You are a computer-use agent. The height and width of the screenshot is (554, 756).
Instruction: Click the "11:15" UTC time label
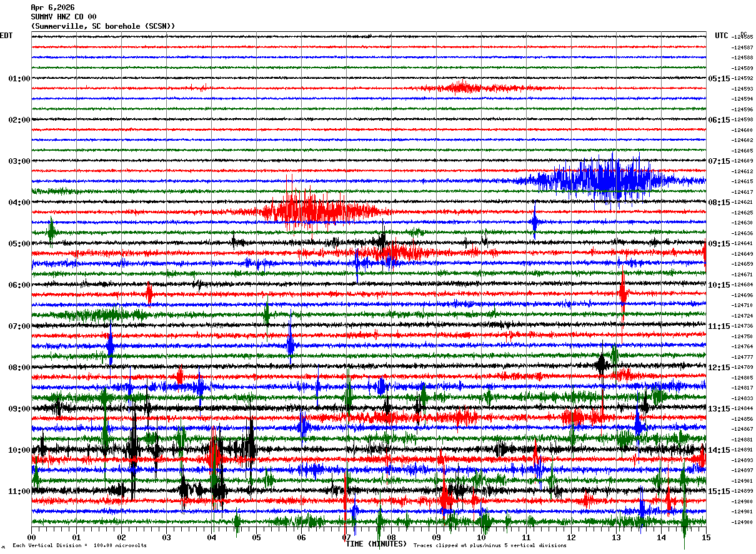pyautogui.click(x=719, y=326)
